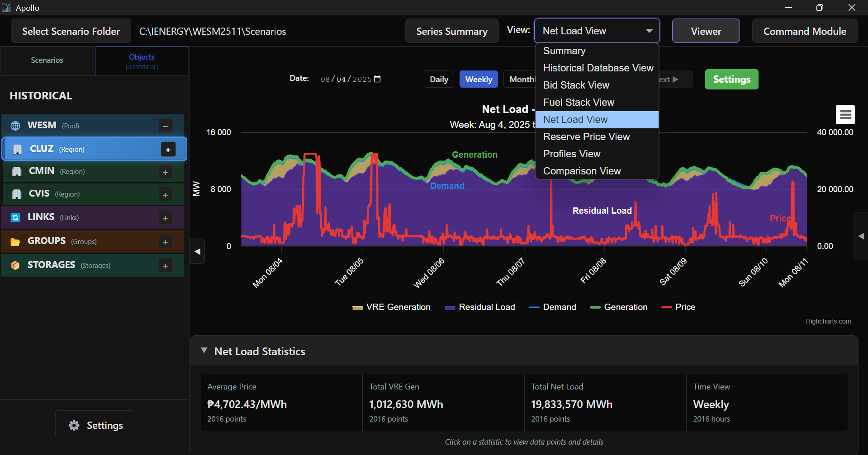Image resolution: width=868 pixels, height=455 pixels.
Task: Expand the CVIS region node
Action: [x=165, y=195]
